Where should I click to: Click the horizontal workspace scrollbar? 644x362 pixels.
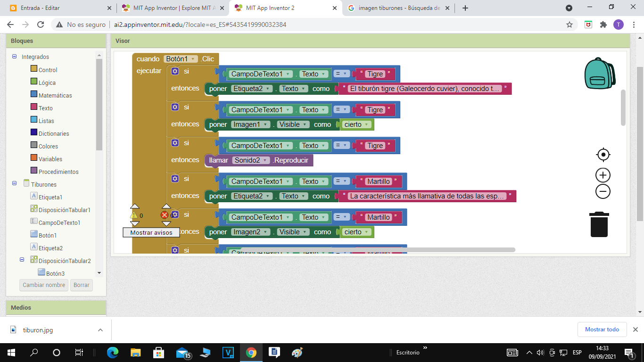click(378, 250)
